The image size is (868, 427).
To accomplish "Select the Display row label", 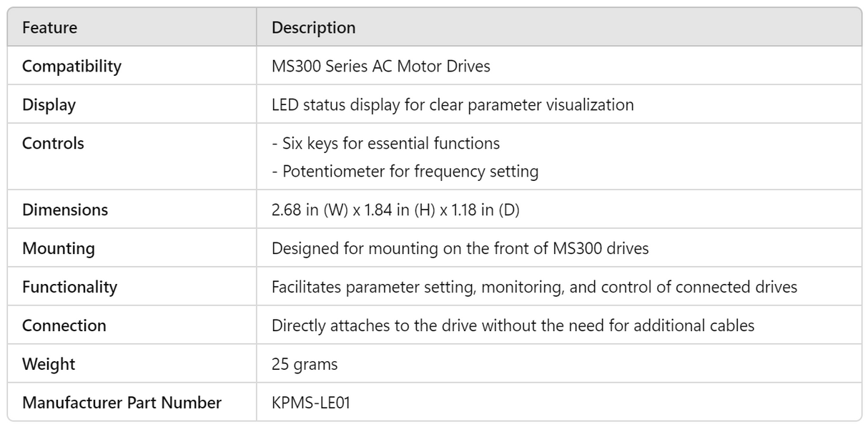I will pyautogui.click(x=49, y=105).
